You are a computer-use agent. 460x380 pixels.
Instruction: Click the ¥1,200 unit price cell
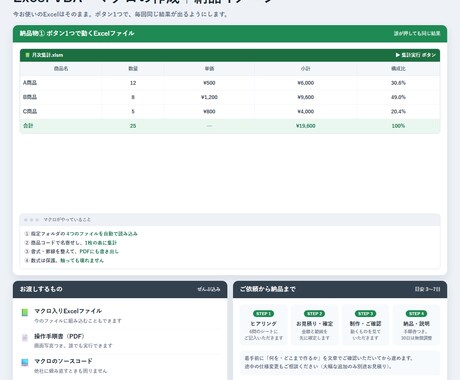(x=209, y=97)
